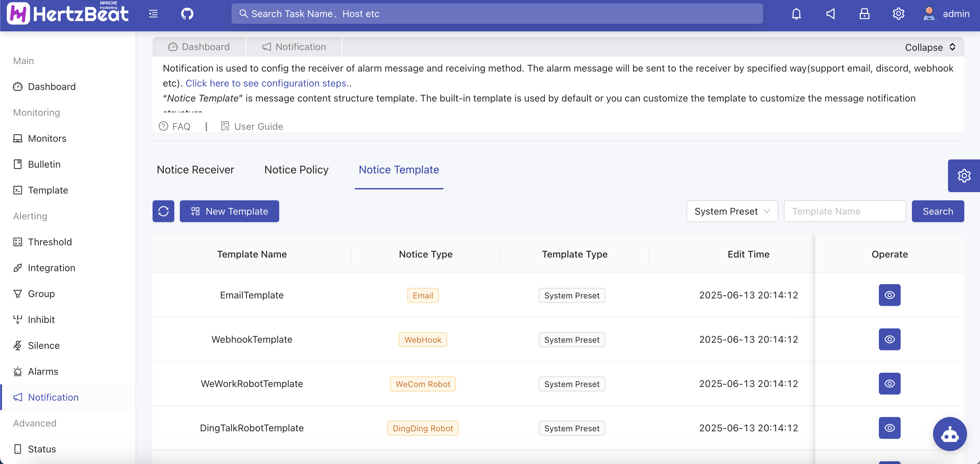The width and height of the screenshot is (980, 464).
Task: View the EmailTemplate via eye icon
Action: click(x=889, y=295)
